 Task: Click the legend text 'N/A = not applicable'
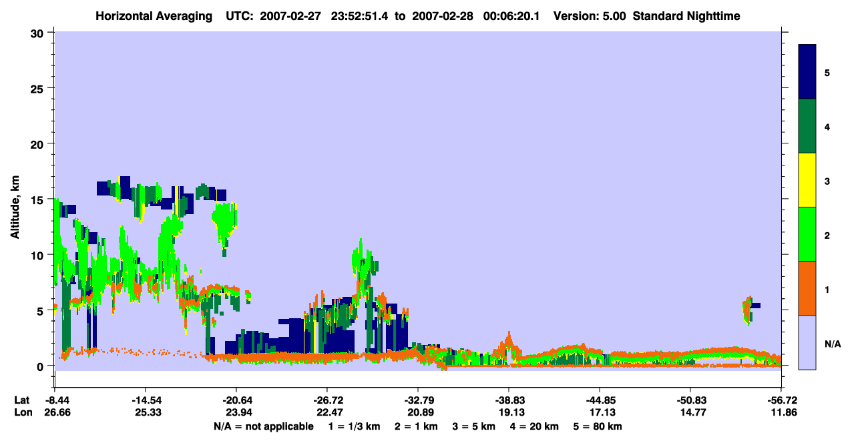pyautogui.click(x=263, y=426)
